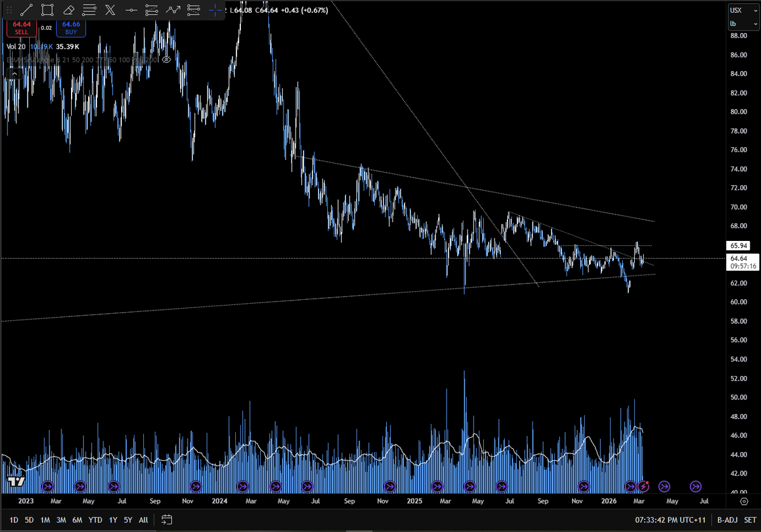Click the red-dotted event marker at Mar 2026

click(644, 486)
